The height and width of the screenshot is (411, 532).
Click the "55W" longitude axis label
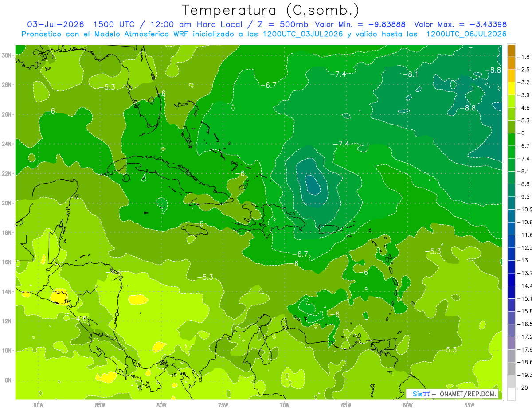(x=470, y=405)
